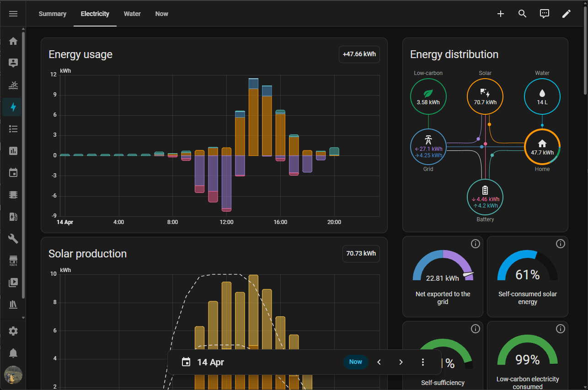Click the pencil edit dashboard icon
This screenshot has height=390, width=588.
tap(567, 14)
